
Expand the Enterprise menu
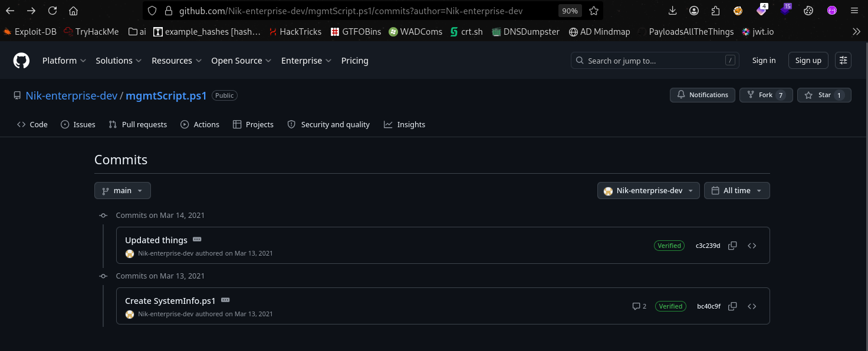pos(306,61)
